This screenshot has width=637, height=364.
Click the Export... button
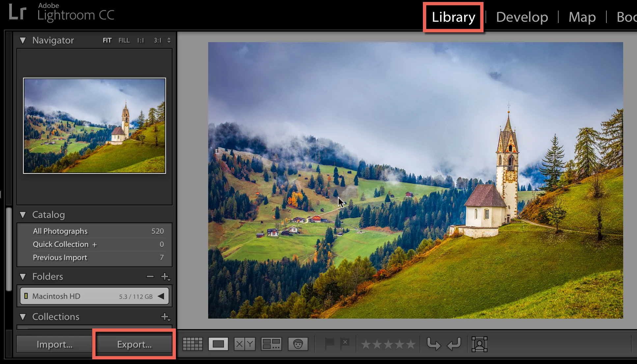(134, 344)
